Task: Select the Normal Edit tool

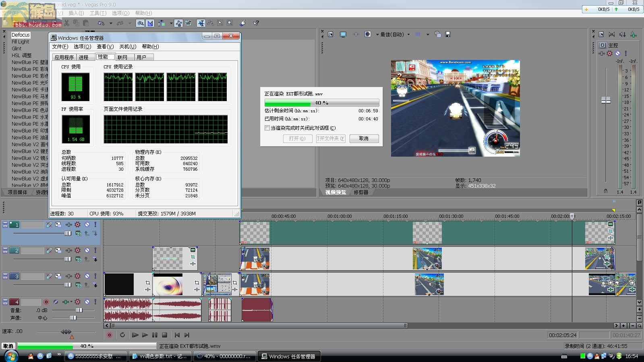Action: 201,23
